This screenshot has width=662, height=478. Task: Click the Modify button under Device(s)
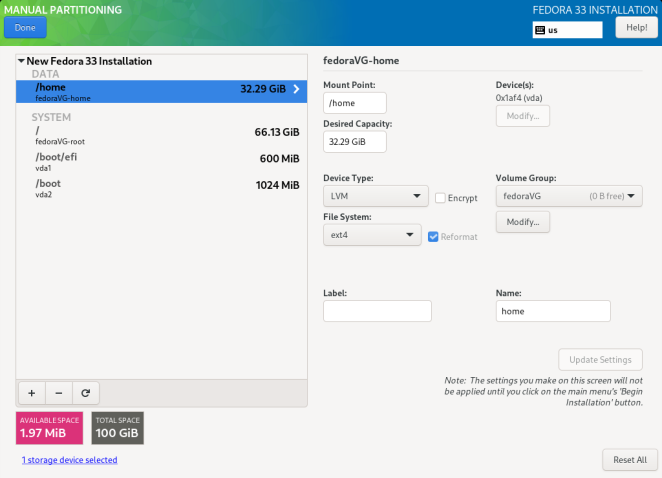pos(523,116)
